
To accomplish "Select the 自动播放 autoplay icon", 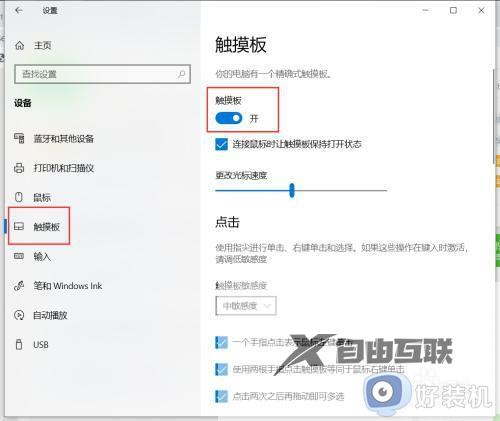I will pyautogui.click(x=19, y=315).
